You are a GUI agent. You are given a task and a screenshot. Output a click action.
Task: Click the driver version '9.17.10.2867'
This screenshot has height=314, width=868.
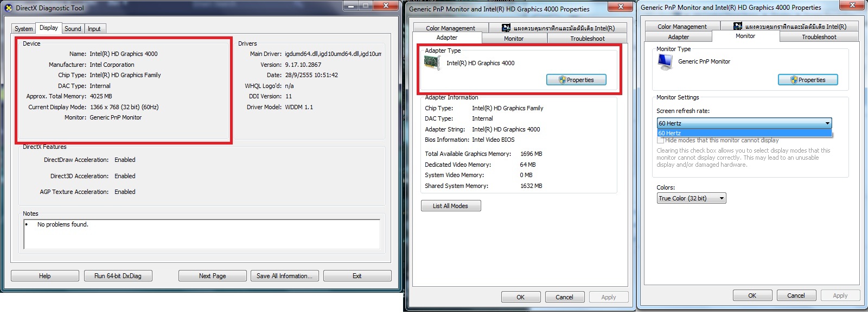click(303, 65)
